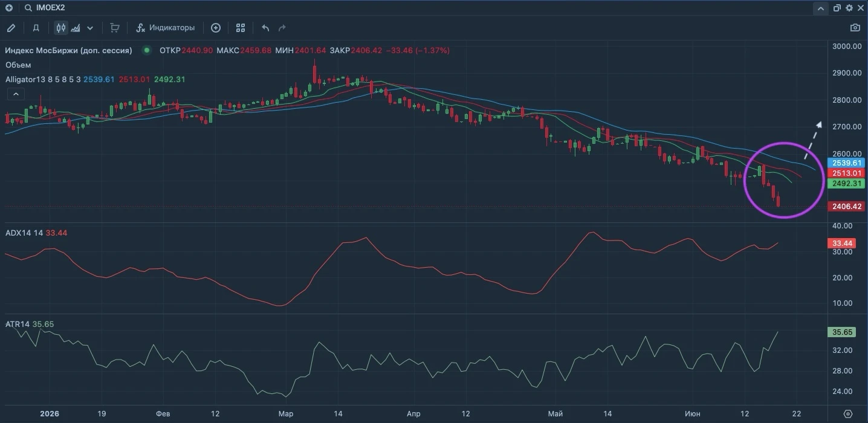Redo the last chart action
The image size is (868, 423).
tap(282, 28)
